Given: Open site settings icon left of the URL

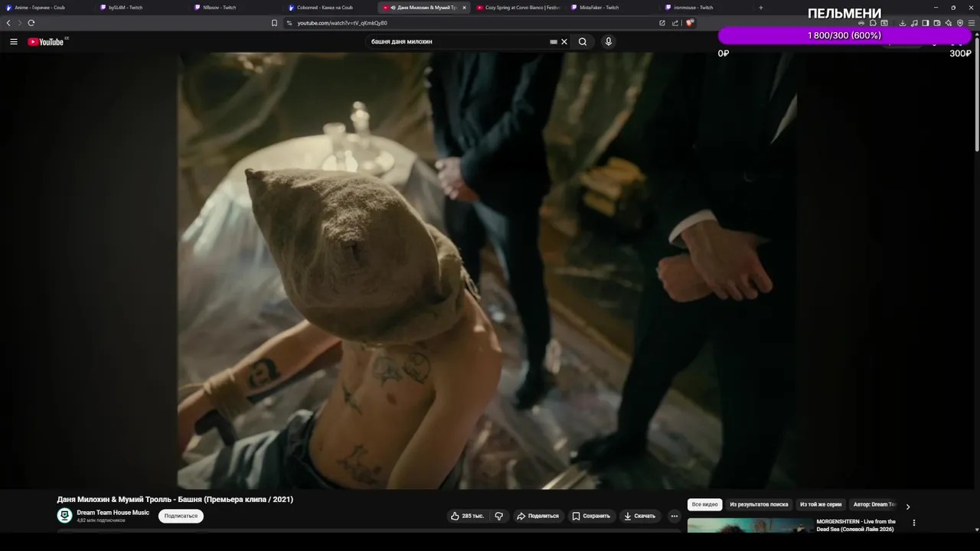Looking at the screenshot, I should click(289, 23).
